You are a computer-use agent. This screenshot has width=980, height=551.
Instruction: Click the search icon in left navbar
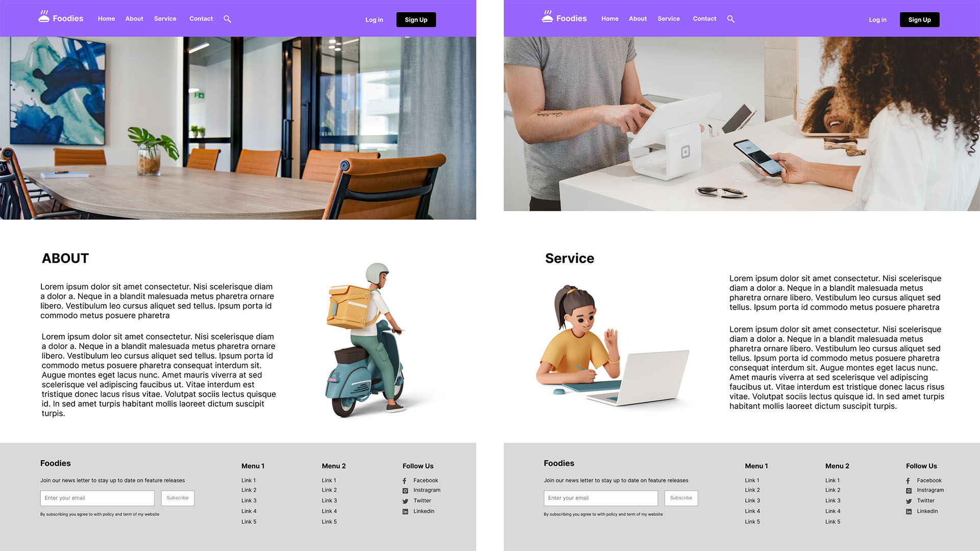pyautogui.click(x=228, y=18)
